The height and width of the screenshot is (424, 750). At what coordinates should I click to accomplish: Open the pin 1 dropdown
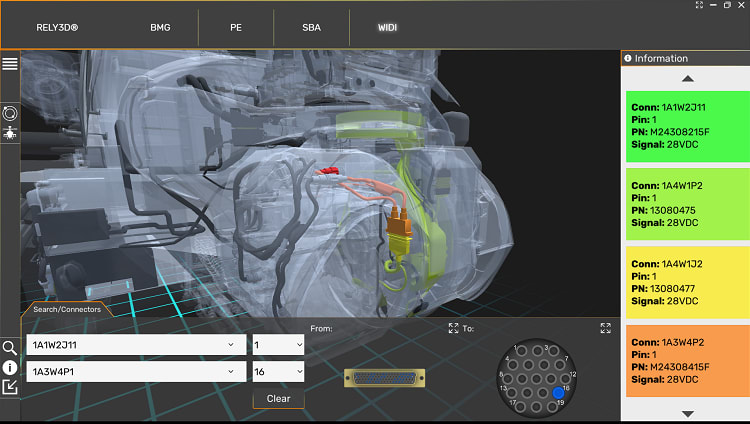coord(278,345)
